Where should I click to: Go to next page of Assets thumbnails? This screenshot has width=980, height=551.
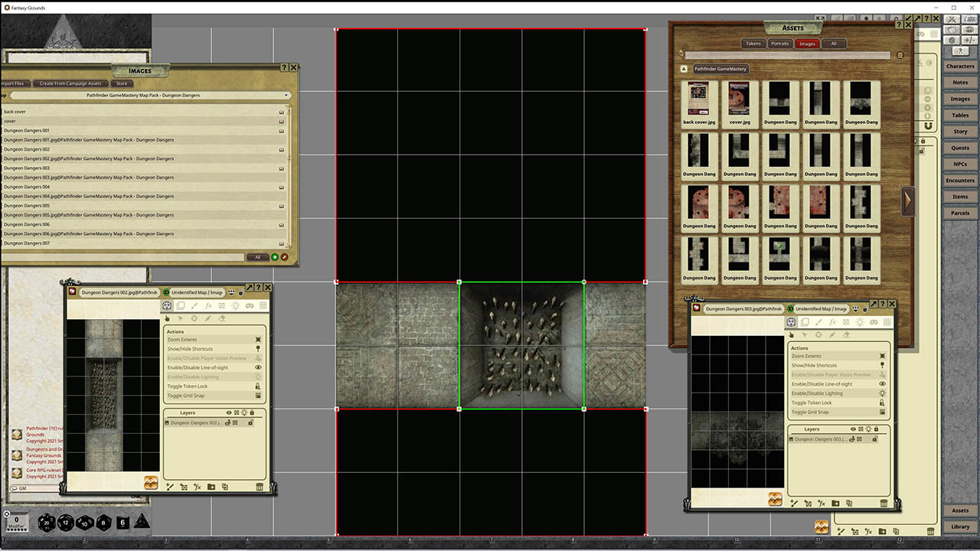point(907,201)
